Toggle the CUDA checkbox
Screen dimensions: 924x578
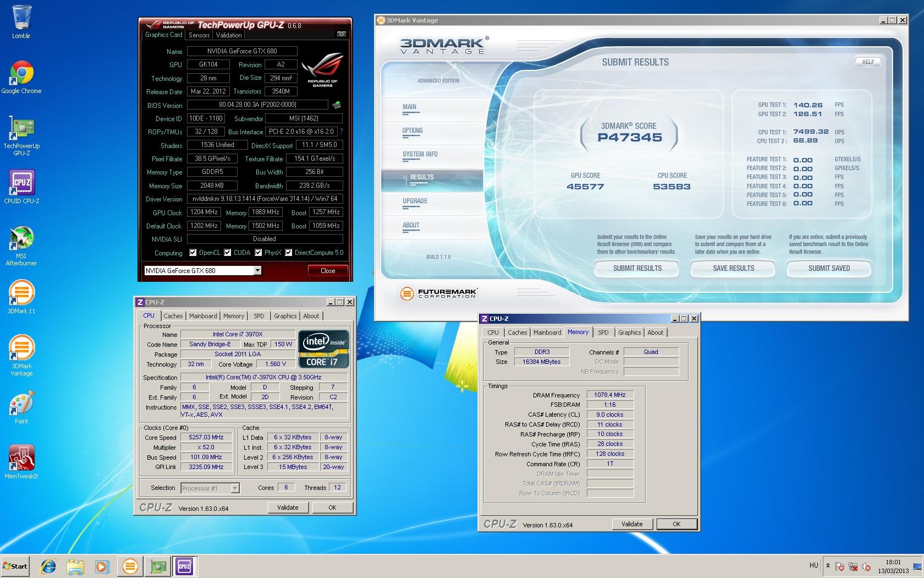point(227,253)
